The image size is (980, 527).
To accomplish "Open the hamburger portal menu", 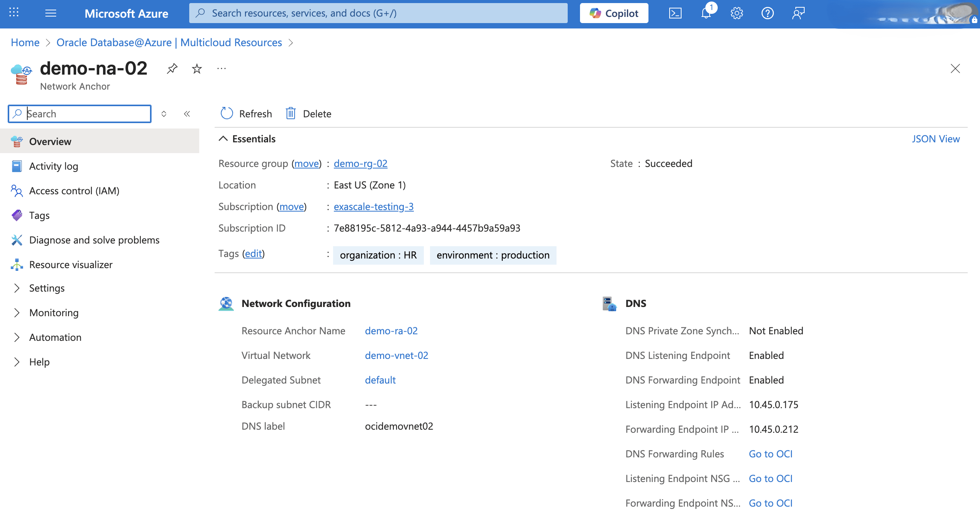I will point(51,13).
